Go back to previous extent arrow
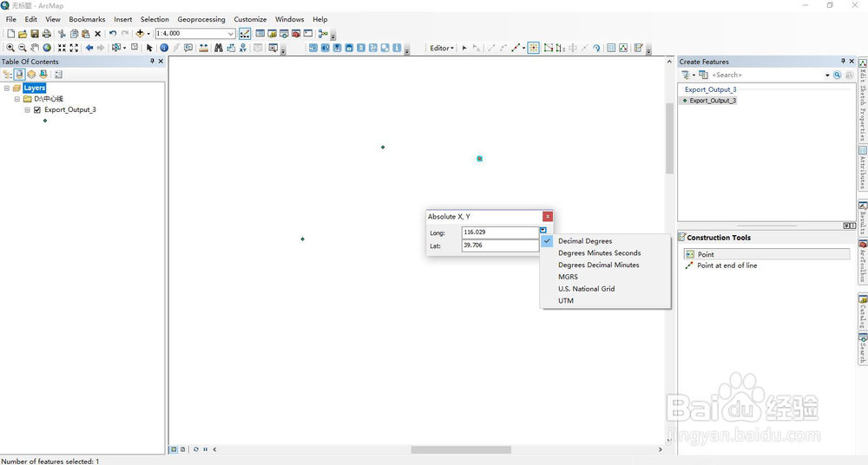Viewport: 868px width, 465px height. click(x=89, y=49)
